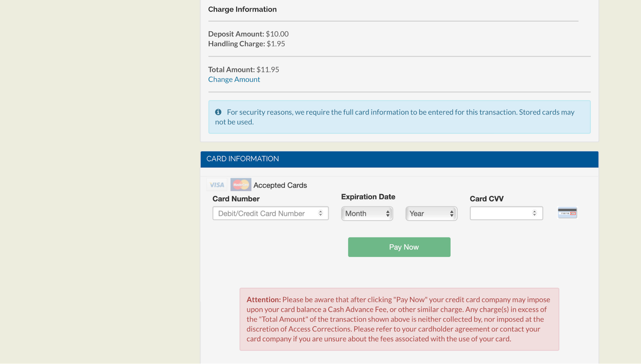
Task: Click the info icon in the security notice
Action: coord(218,112)
